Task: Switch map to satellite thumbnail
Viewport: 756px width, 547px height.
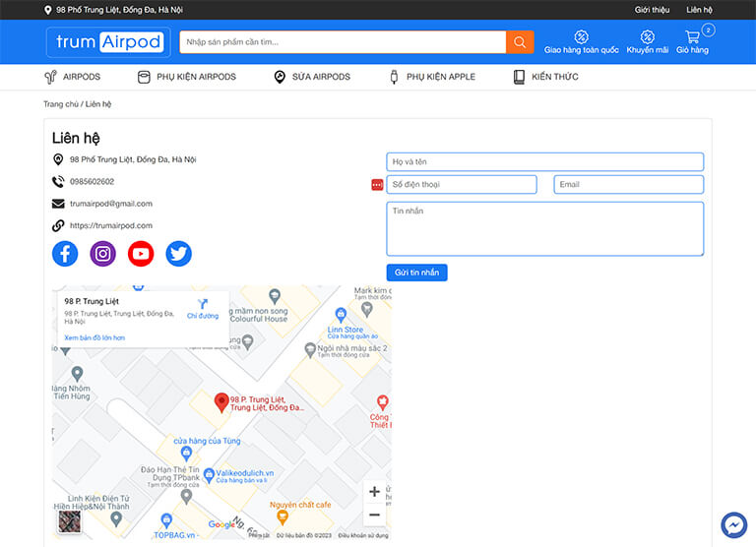Action: [69, 521]
